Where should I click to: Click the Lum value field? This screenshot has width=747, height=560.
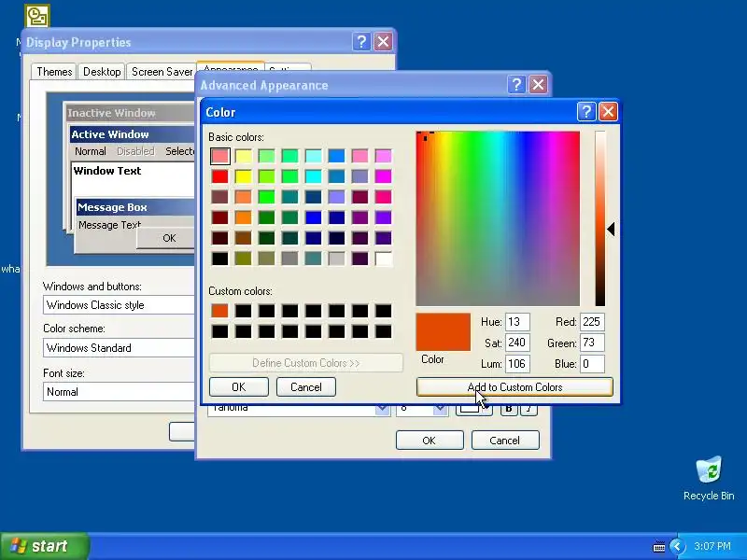coord(517,364)
